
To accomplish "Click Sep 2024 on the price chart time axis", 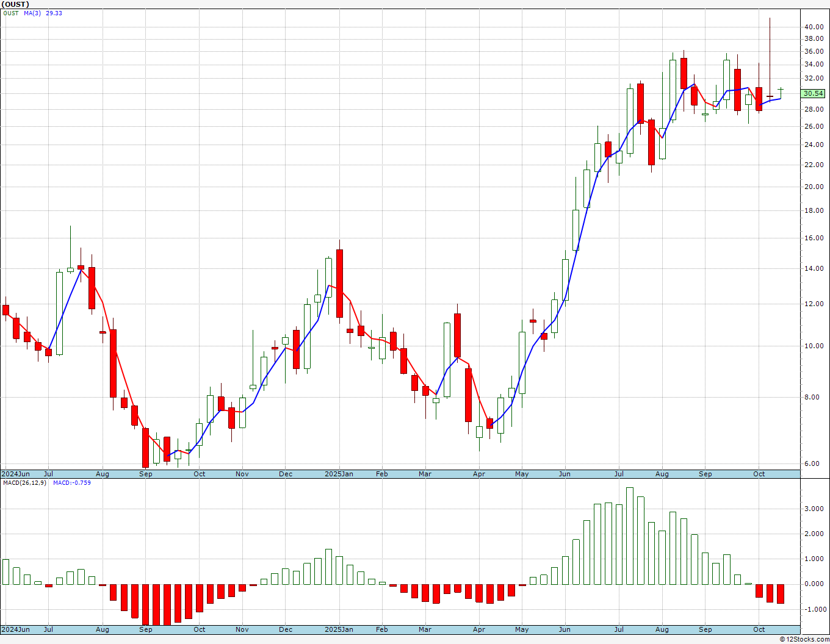I will coord(146,474).
